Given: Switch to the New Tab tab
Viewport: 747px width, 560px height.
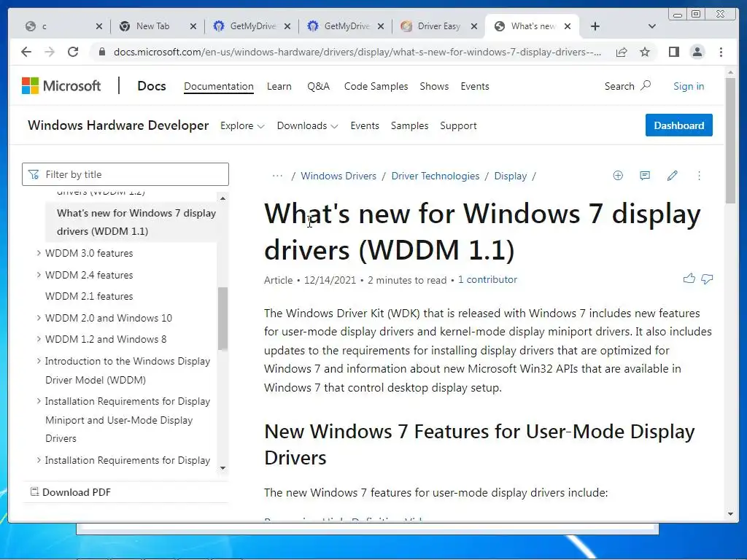Looking at the screenshot, I should pyautogui.click(x=152, y=26).
